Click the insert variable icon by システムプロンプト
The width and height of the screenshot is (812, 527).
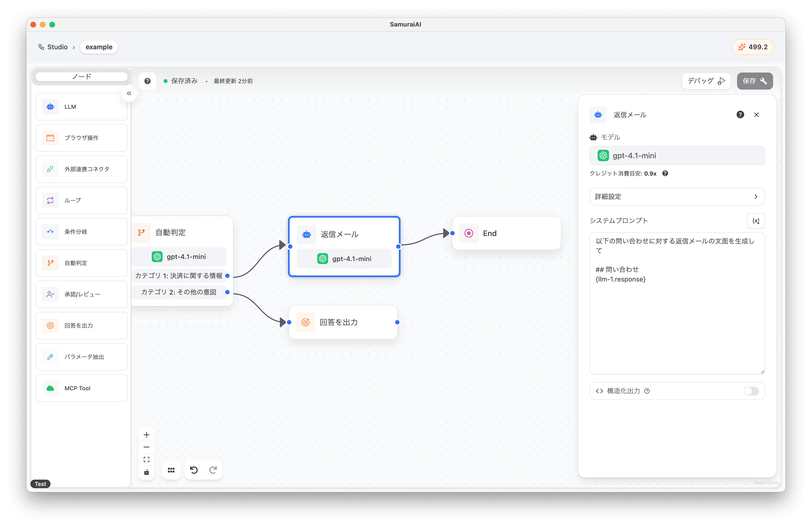tap(756, 221)
